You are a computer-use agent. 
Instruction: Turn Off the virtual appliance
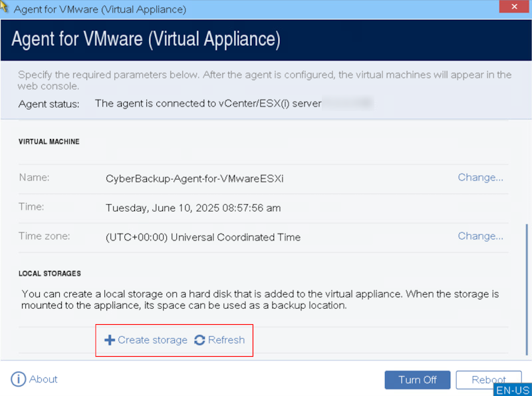tap(418, 380)
